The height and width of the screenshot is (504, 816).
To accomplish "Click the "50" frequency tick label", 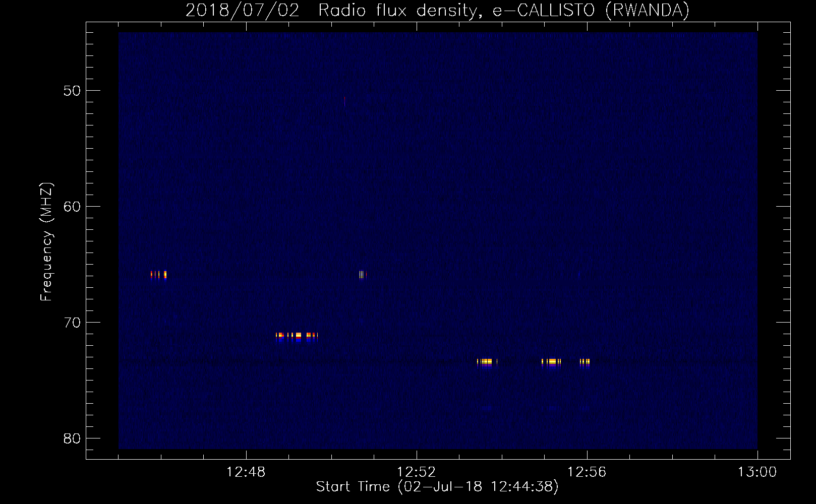I will pos(73,91).
